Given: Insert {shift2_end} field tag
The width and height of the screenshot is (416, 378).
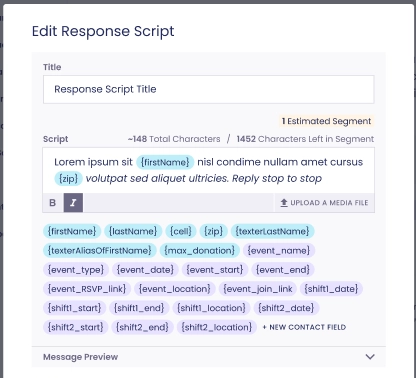Looking at the screenshot, I should coord(142,327).
